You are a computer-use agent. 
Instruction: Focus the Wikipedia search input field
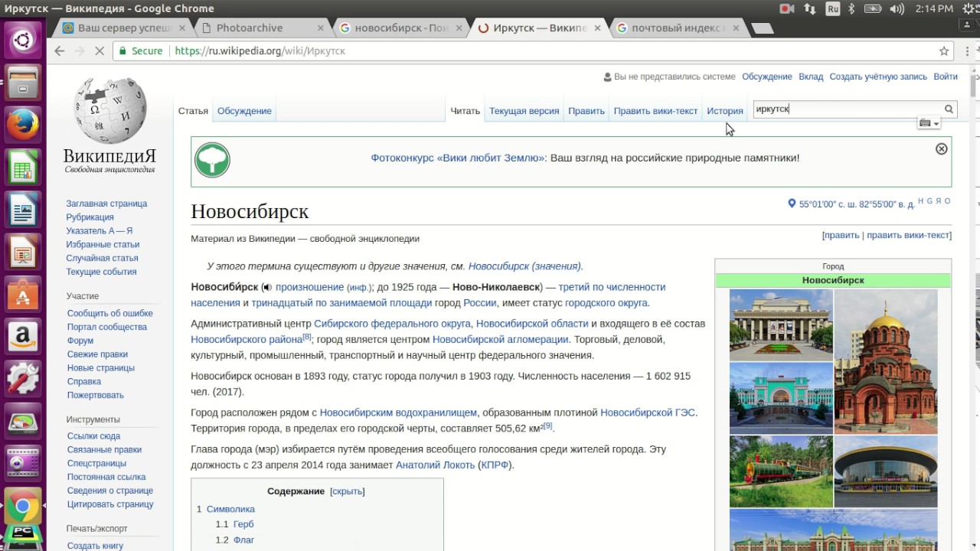(848, 109)
